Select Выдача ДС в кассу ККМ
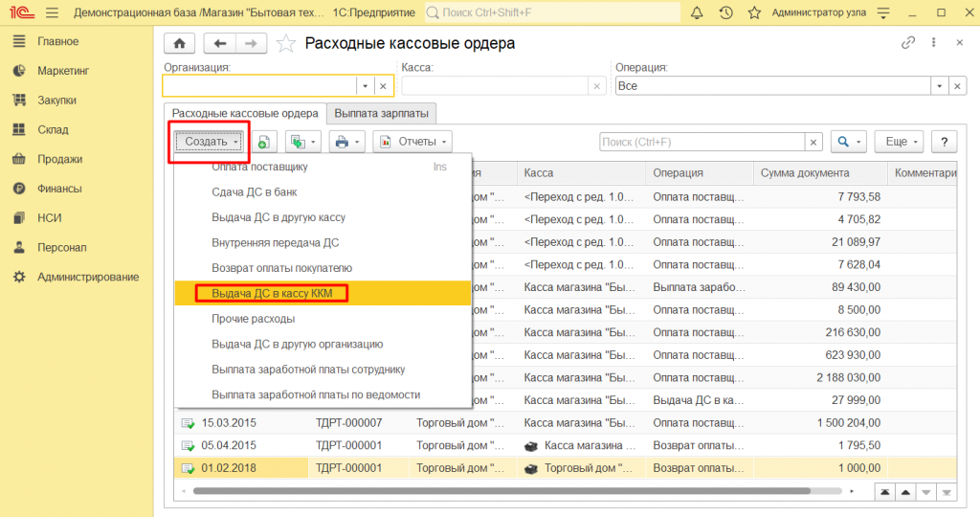This screenshot has height=517, width=980. click(x=272, y=294)
